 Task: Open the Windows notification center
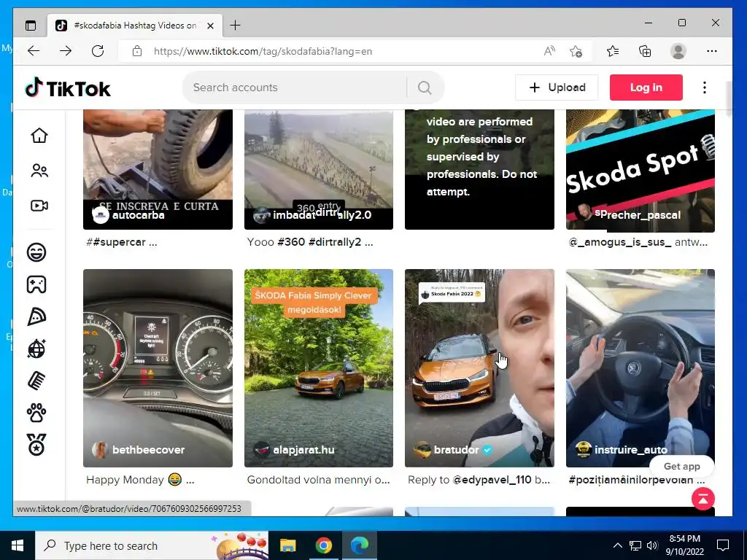(x=723, y=545)
